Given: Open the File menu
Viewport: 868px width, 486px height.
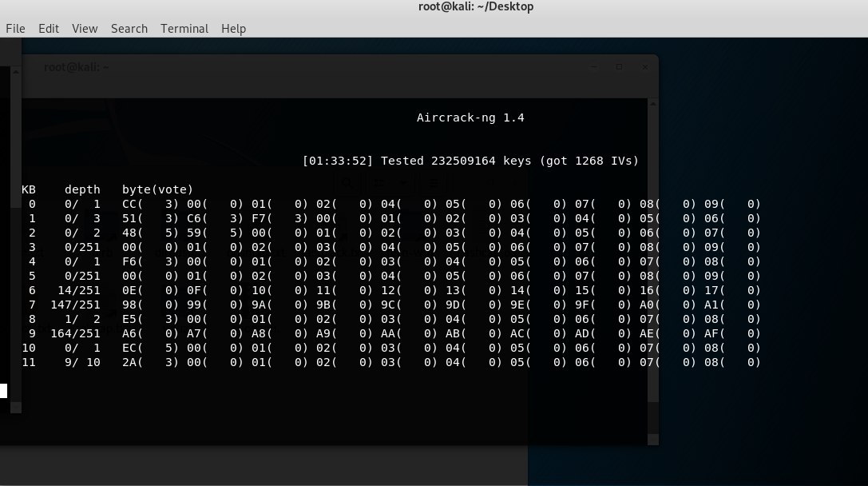Looking at the screenshot, I should tap(15, 28).
